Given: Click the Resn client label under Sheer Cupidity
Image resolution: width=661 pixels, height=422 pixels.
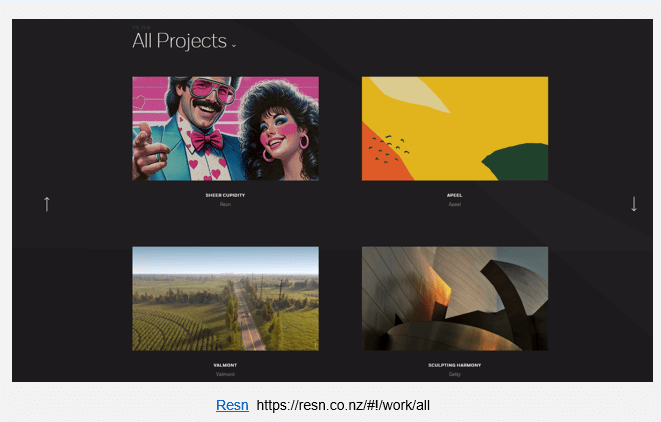Looking at the screenshot, I should point(225,204).
